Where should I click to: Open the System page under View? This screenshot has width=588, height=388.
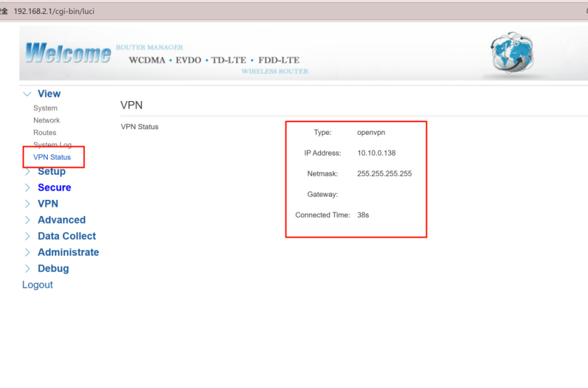click(45, 108)
